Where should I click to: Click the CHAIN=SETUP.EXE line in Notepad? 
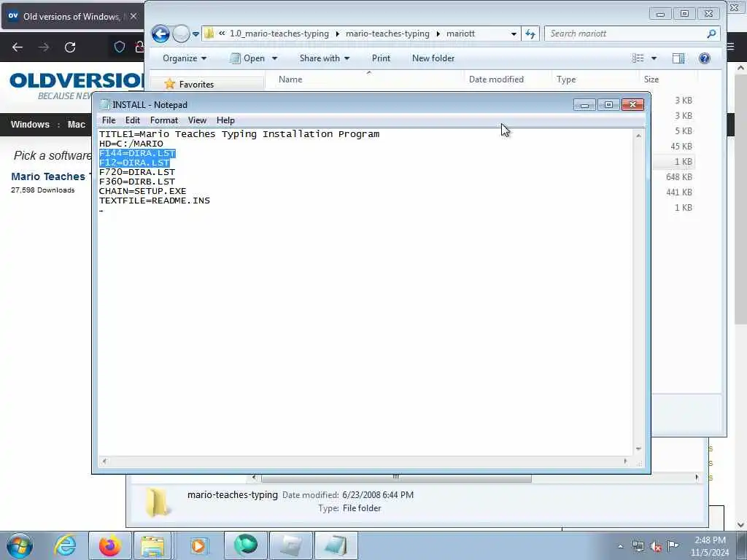coord(142,192)
